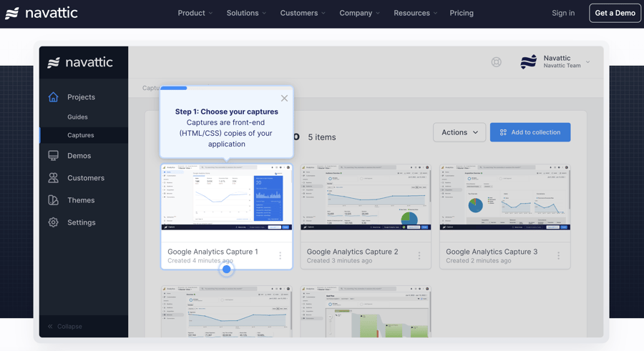Click the Customers people icon in sidebar
This screenshot has width=644, height=351.
(53, 178)
